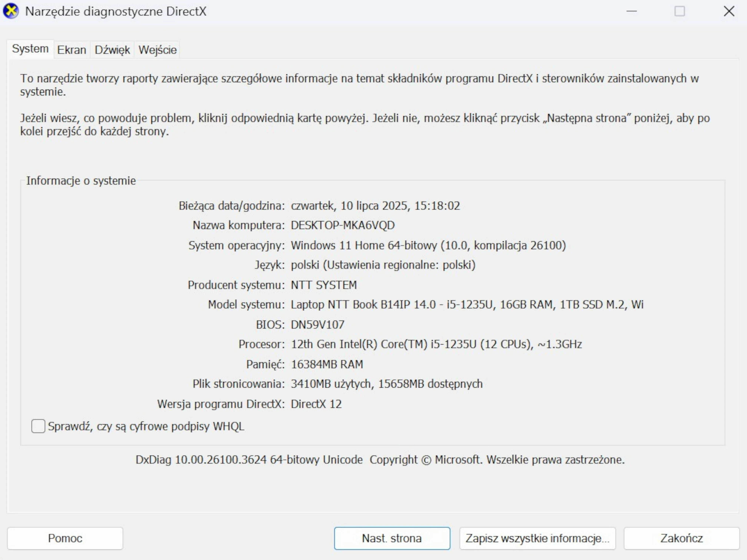
Task: Click the Zakończ button
Action: [681, 538]
